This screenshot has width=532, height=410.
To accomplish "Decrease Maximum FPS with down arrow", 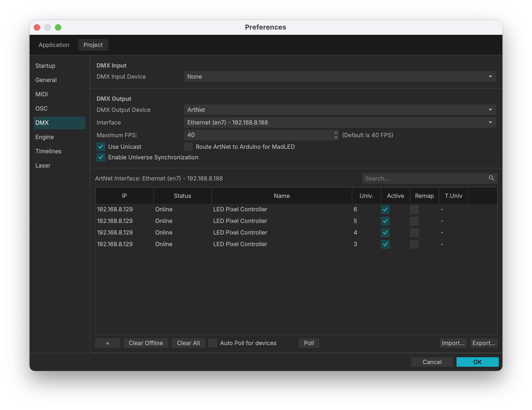I will click(x=336, y=137).
